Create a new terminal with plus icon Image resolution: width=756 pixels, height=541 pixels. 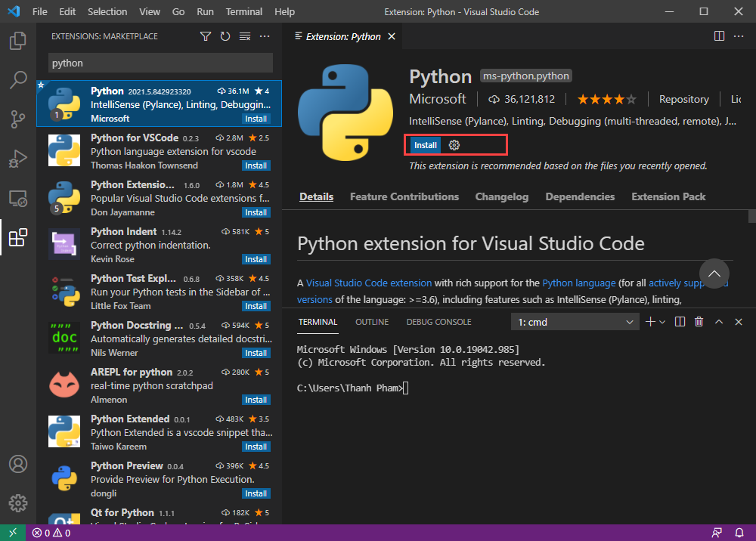(x=650, y=322)
